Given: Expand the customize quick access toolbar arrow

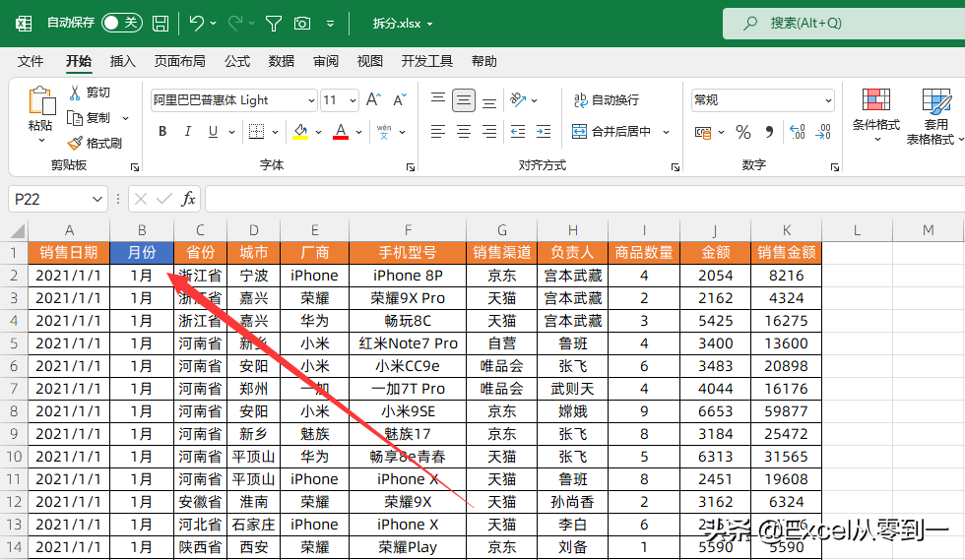Looking at the screenshot, I should pyautogui.click(x=331, y=24).
